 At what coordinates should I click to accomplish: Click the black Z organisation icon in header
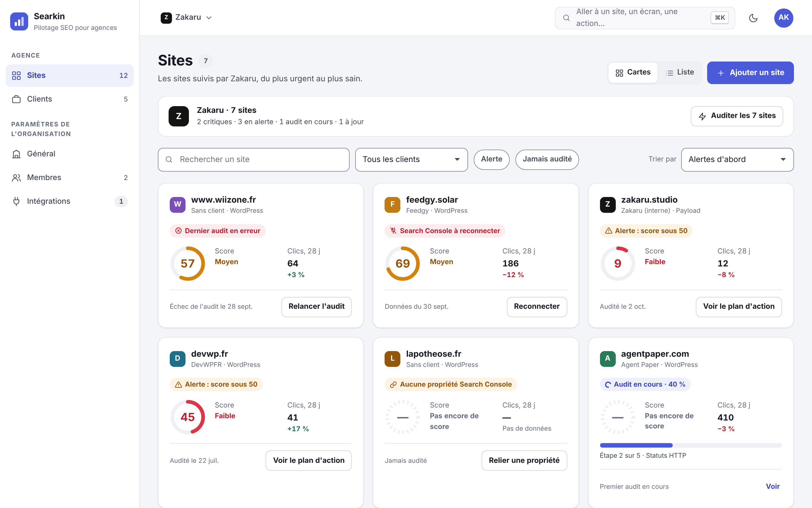pos(166,17)
